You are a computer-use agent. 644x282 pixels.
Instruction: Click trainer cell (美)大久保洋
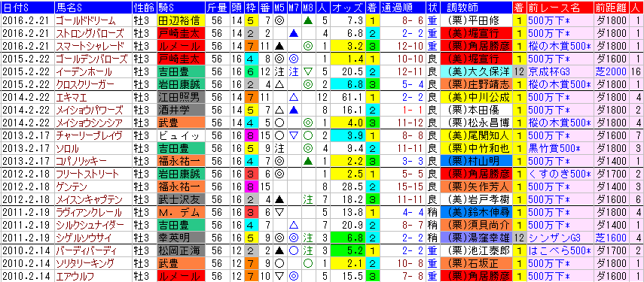(x=476, y=71)
